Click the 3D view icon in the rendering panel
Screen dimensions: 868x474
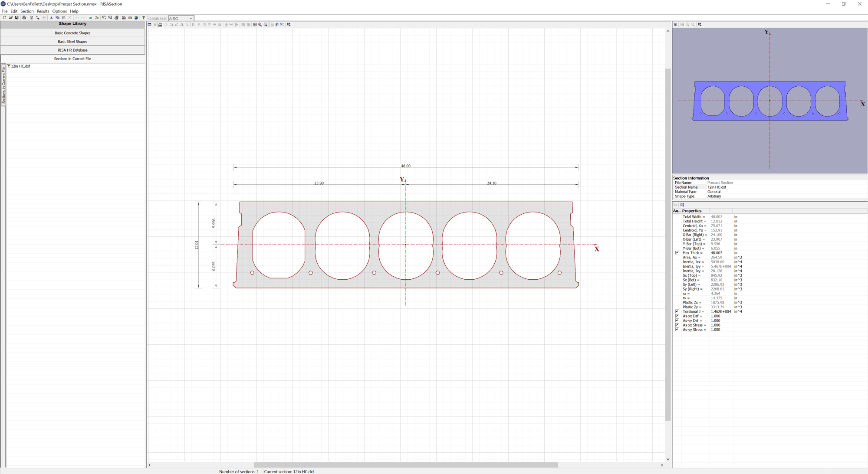coord(675,25)
